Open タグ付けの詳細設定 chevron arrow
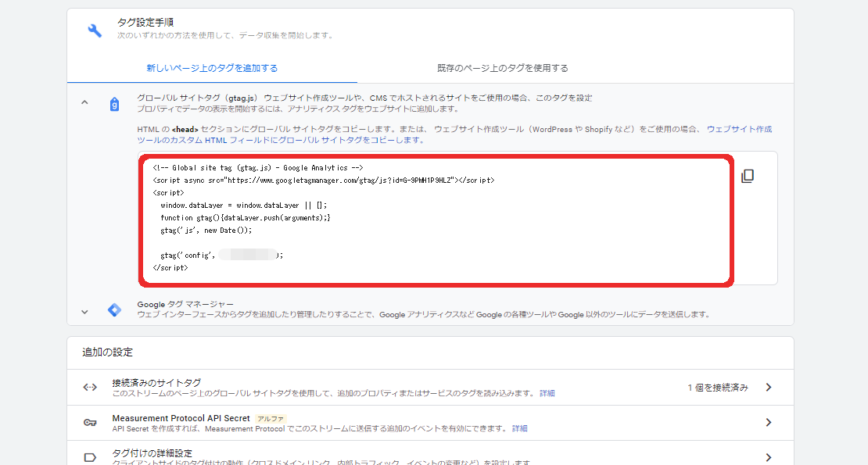 click(769, 457)
